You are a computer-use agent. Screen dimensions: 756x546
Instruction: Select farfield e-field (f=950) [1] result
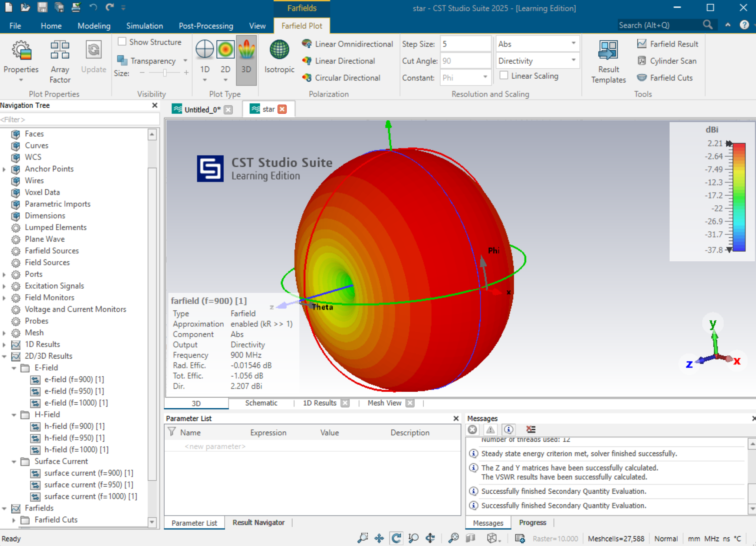coord(74,391)
